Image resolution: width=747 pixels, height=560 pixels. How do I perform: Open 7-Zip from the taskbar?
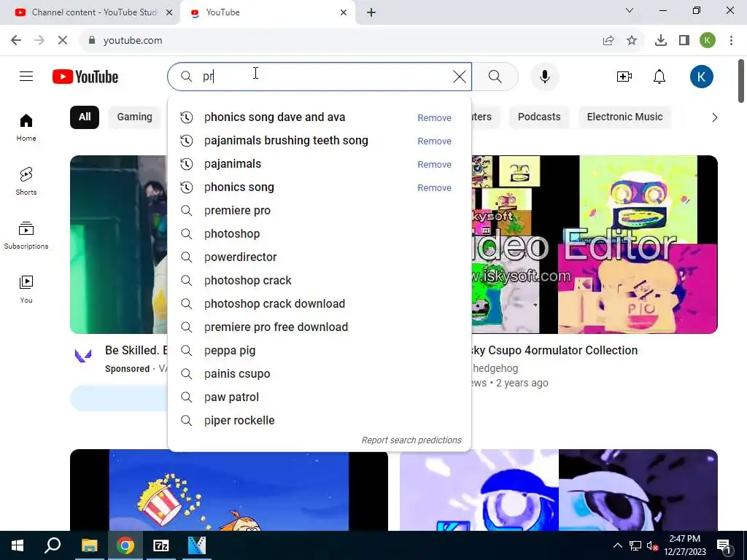click(x=161, y=545)
